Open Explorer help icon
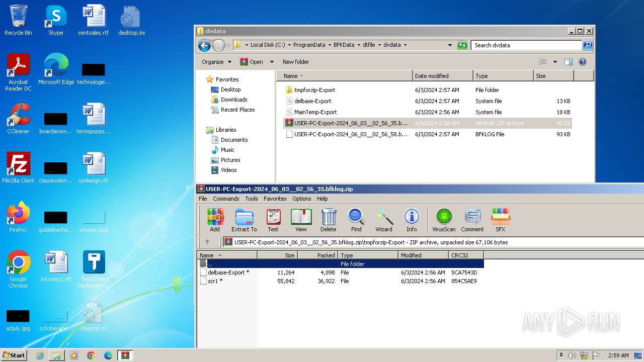The height and width of the screenshot is (362, 644). (x=583, y=62)
